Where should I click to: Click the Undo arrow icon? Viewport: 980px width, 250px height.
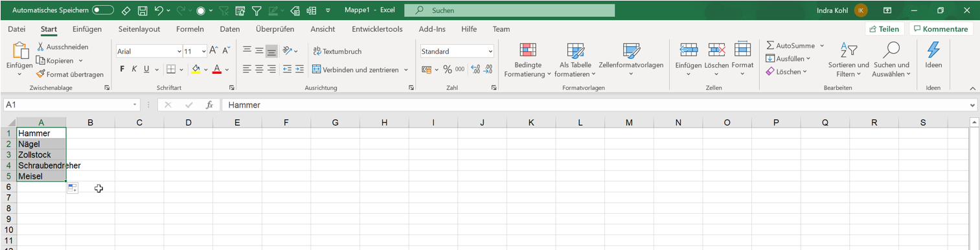click(158, 10)
